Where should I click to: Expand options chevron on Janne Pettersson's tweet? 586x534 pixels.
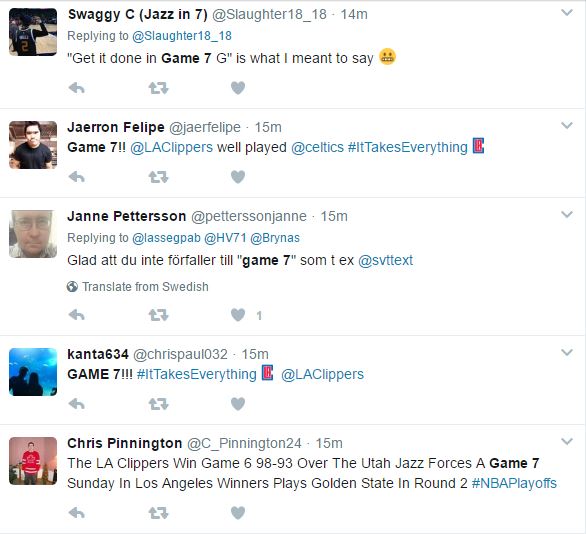click(567, 214)
